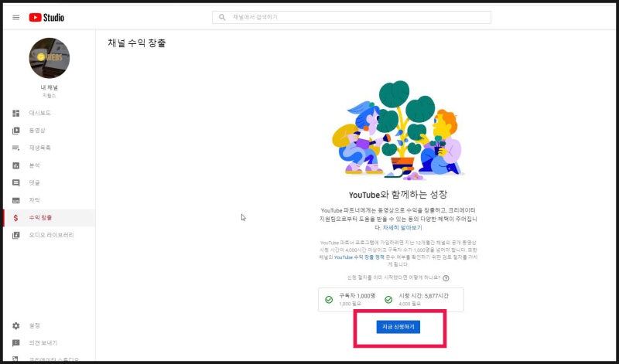Click the 댓글 comments icon

point(15,183)
